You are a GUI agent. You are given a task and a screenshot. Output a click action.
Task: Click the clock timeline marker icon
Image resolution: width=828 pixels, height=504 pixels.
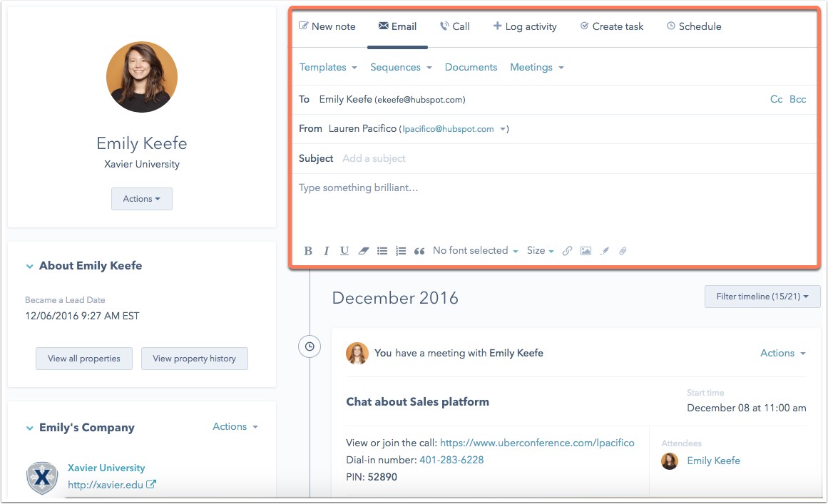[x=310, y=346]
